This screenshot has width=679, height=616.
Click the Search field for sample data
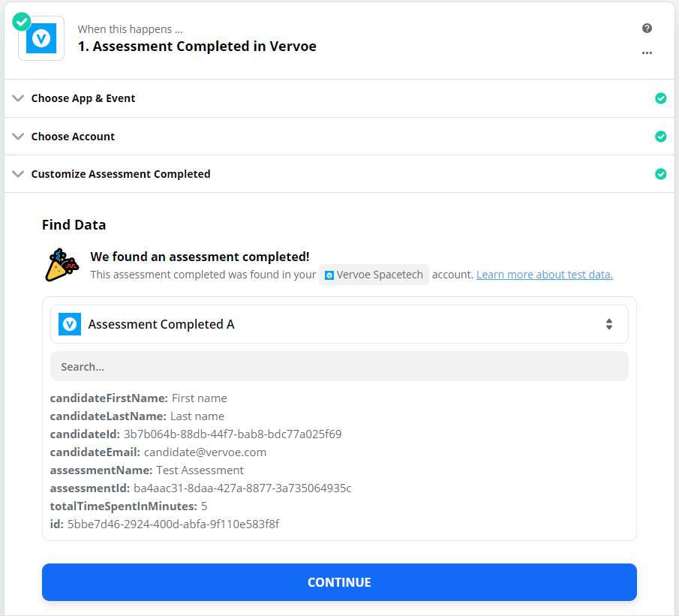pyautogui.click(x=339, y=367)
